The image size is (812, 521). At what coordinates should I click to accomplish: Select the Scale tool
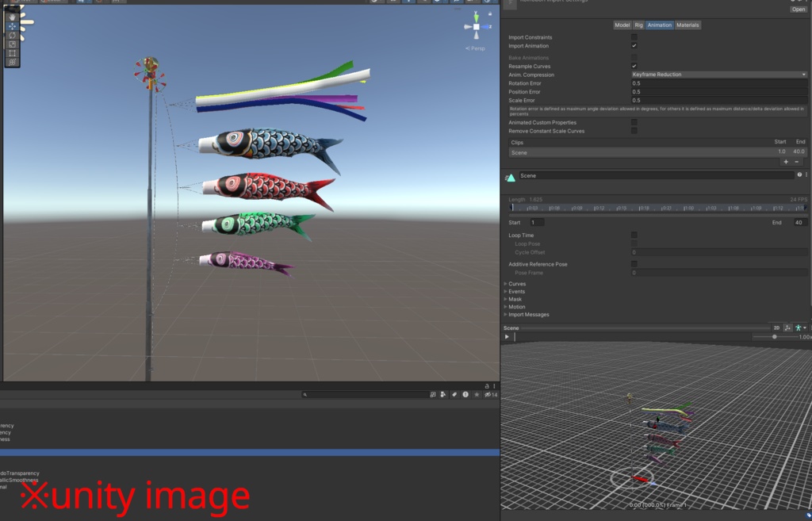pyautogui.click(x=12, y=44)
